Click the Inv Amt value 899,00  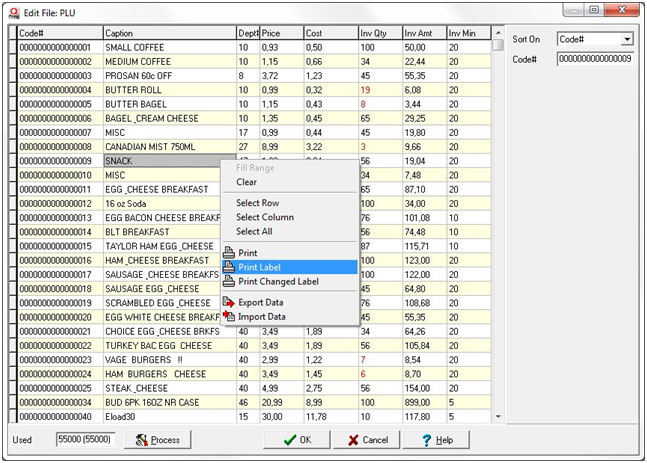(x=425, y=402)
